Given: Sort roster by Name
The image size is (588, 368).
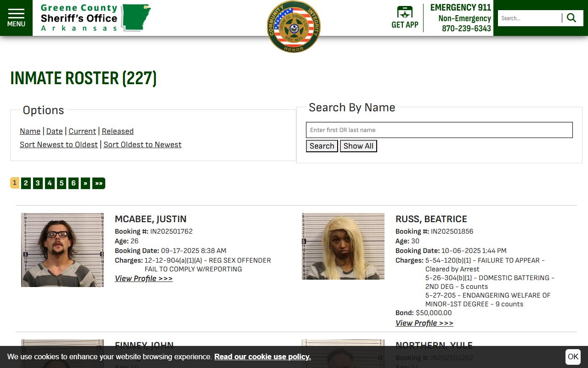Looking at the screenshot, I should click(30, 131).
